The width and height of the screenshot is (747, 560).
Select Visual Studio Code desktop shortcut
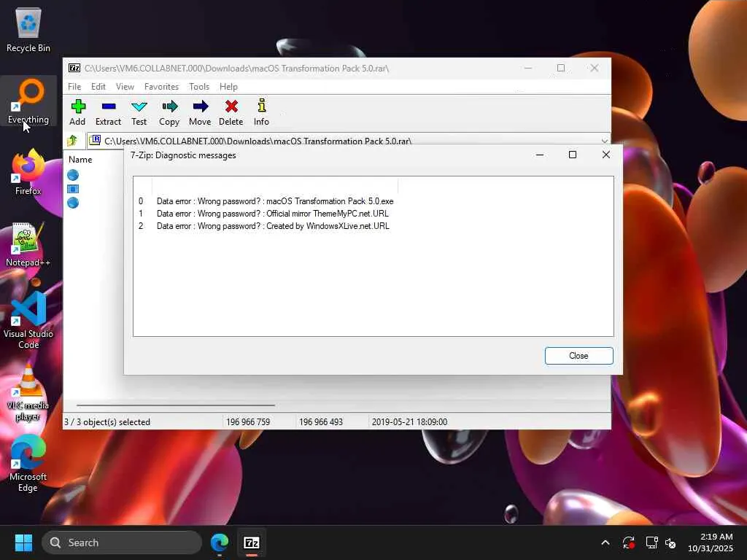click(x=28, y=321)
